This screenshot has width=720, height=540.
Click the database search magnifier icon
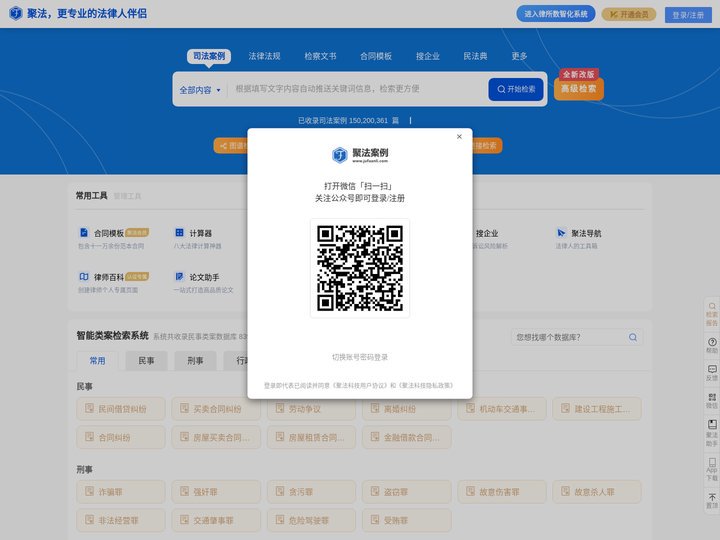pyautogui.click(x=633, y=337)
